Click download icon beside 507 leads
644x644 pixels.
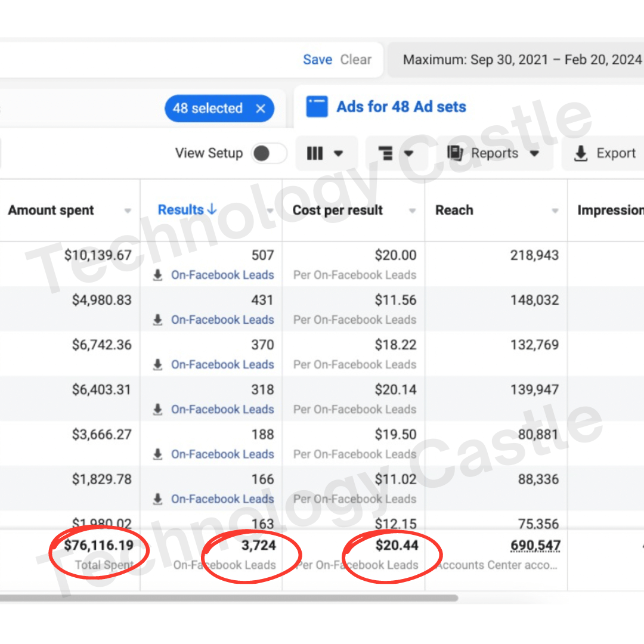pos(158,275)
